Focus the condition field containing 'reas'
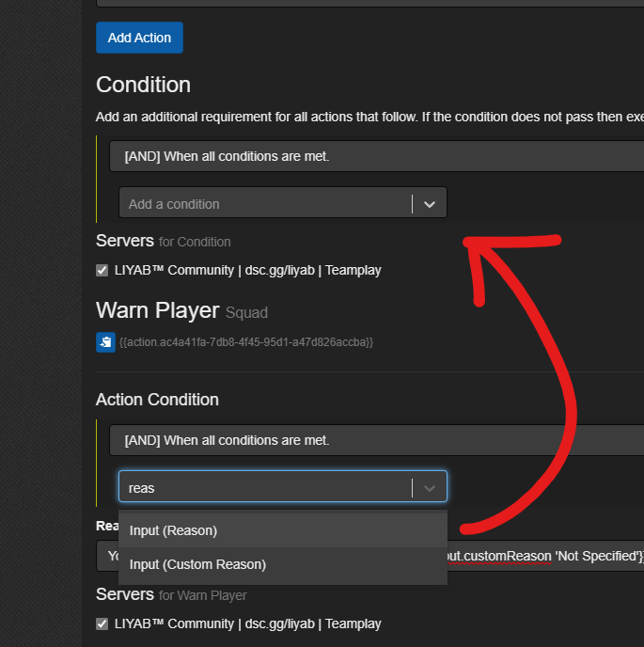This screenshot has height=647, width=644. click(263, 487)
